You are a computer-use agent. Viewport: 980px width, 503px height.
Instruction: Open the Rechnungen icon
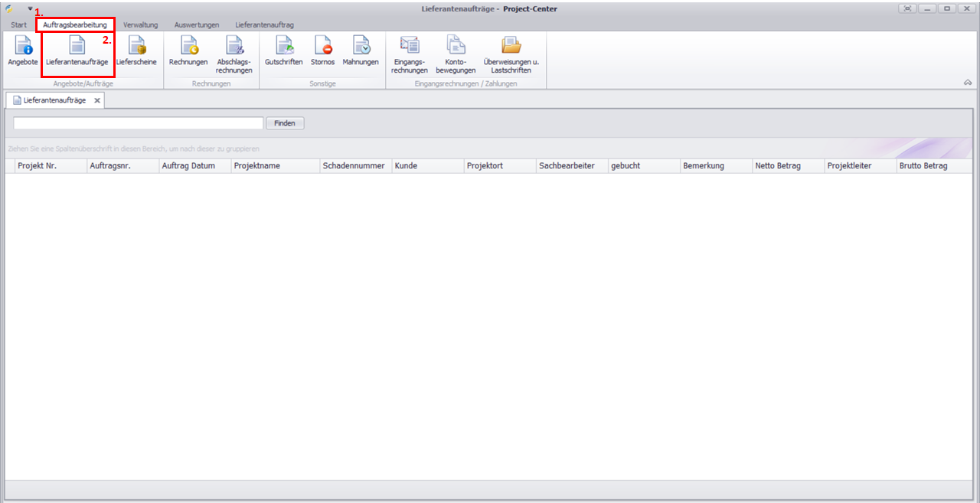tap(188, 51)
